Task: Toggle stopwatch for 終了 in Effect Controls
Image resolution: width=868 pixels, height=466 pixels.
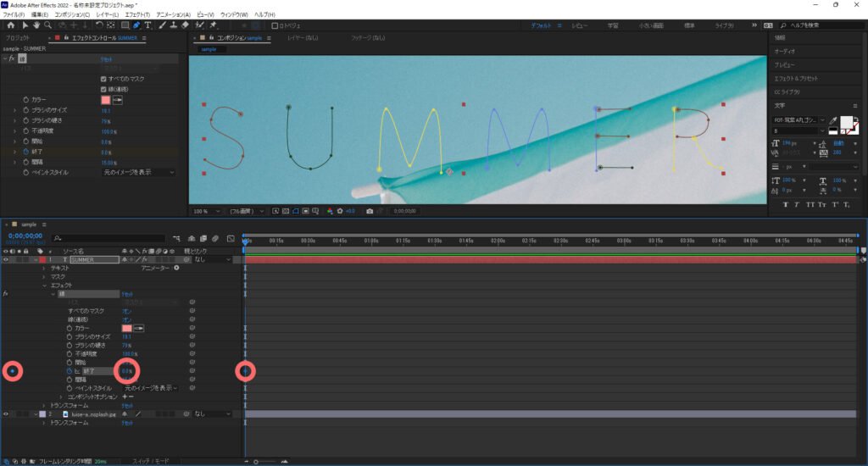Action: tap(25, 152)
